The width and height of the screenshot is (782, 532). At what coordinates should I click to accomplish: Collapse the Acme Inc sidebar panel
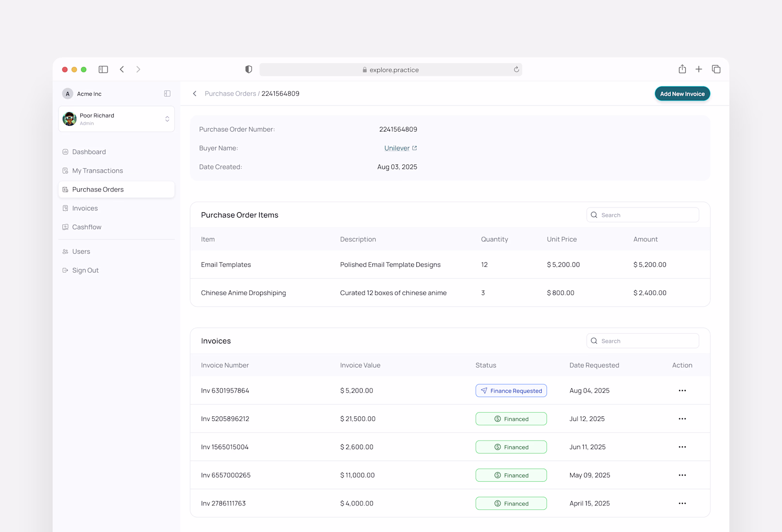tap(167, 94)
